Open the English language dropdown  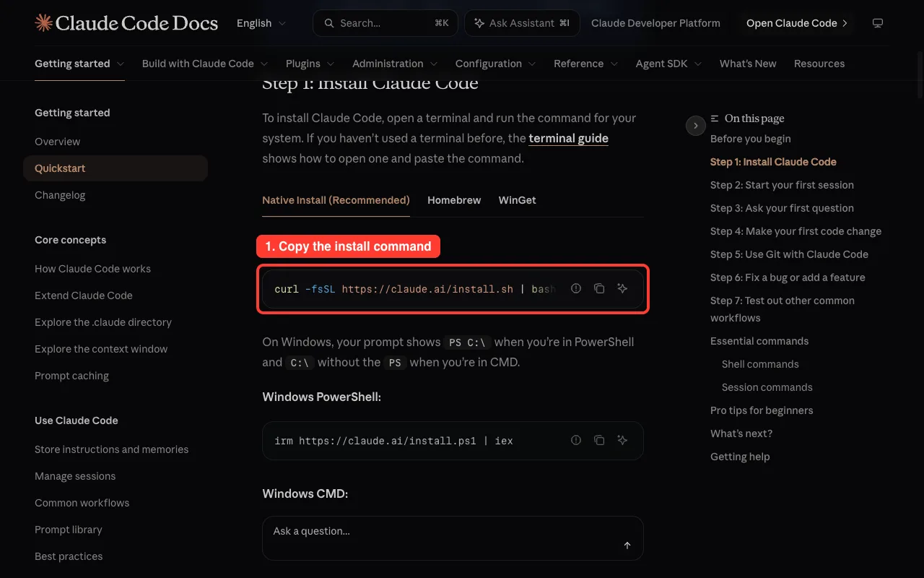[x=261, y=23]
